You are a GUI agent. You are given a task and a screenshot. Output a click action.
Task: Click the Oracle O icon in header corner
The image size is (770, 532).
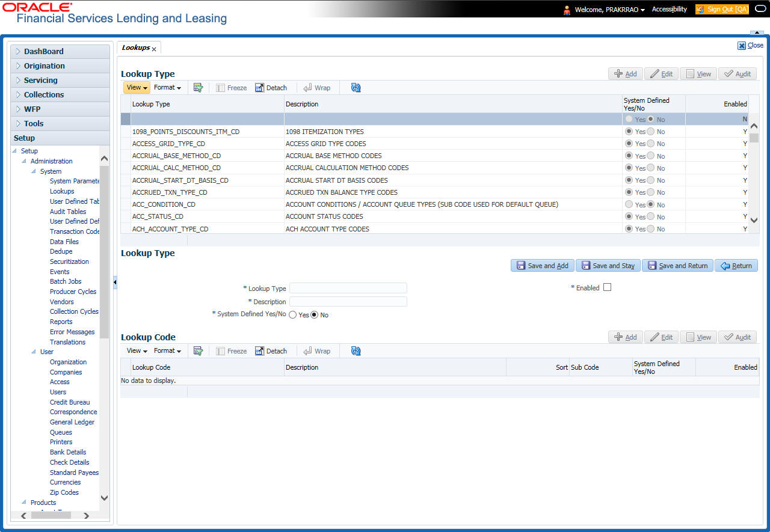pos(760,9)
